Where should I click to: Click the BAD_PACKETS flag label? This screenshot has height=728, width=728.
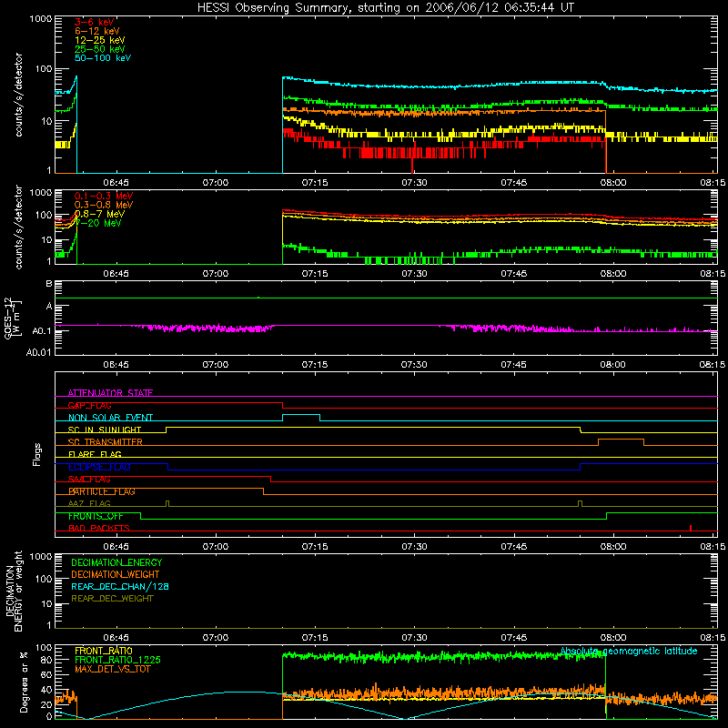point(99,528)
